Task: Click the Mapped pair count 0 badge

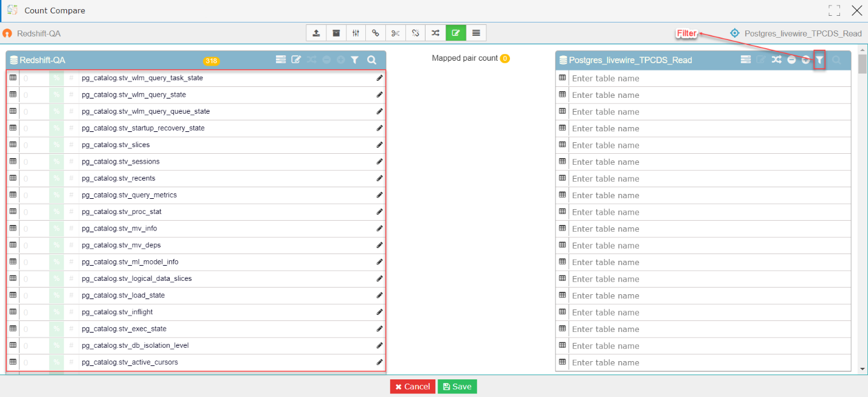Action: (x=505, y=58)
